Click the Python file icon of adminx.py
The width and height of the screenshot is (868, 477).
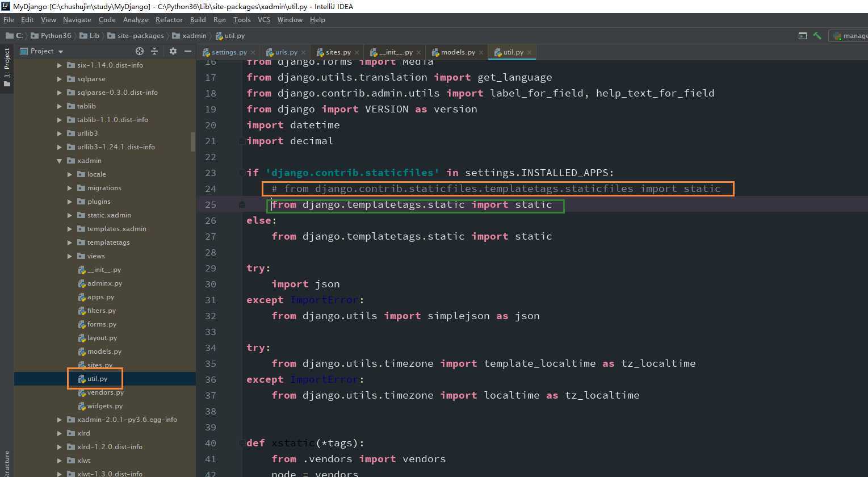click(x=82, y=283)
